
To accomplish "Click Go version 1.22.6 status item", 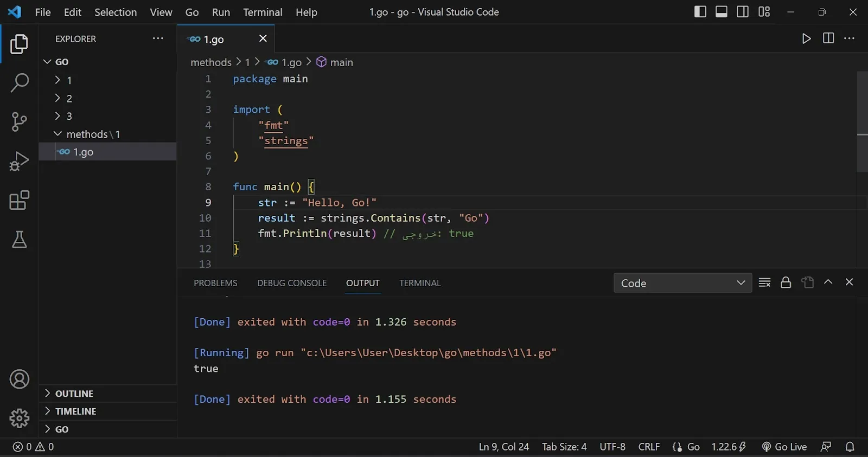I will (729, 447).
